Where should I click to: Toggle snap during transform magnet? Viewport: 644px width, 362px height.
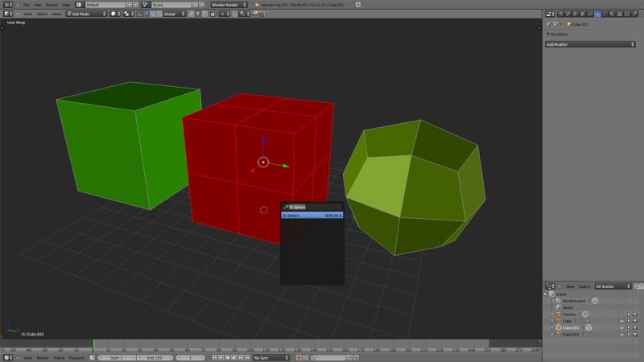pyautogui.click(x=234, y=14)
